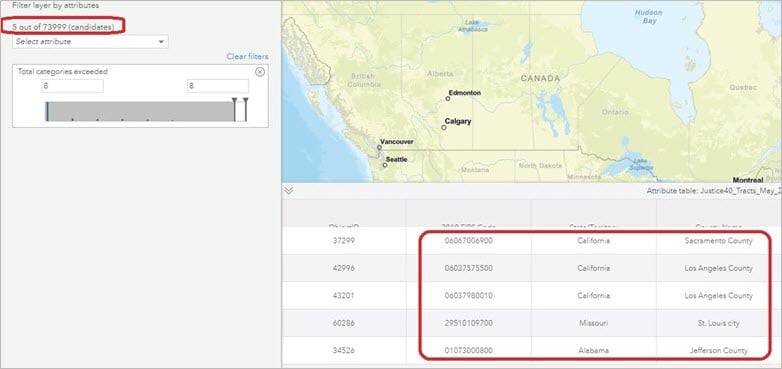782x369 pixels.
Task: Click the Sacramento County cell
Action: 719,241
